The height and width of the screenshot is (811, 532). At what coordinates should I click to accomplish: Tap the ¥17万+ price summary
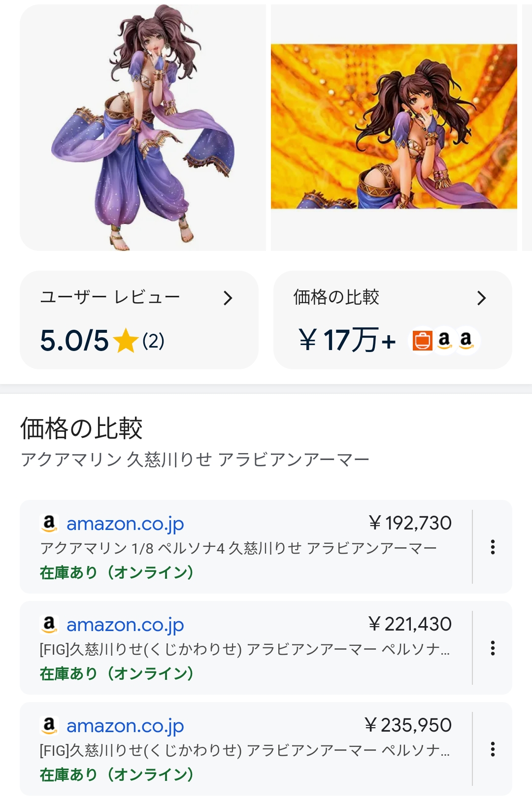click(347, 340)
